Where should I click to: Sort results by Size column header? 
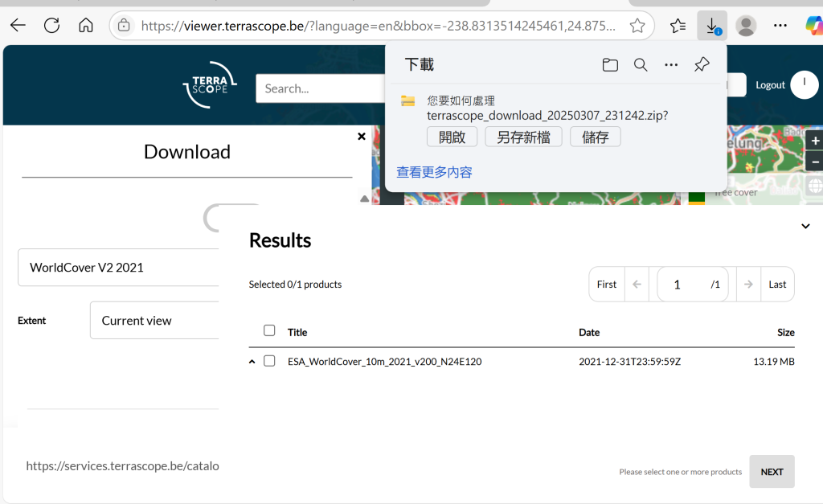(786, 332)
